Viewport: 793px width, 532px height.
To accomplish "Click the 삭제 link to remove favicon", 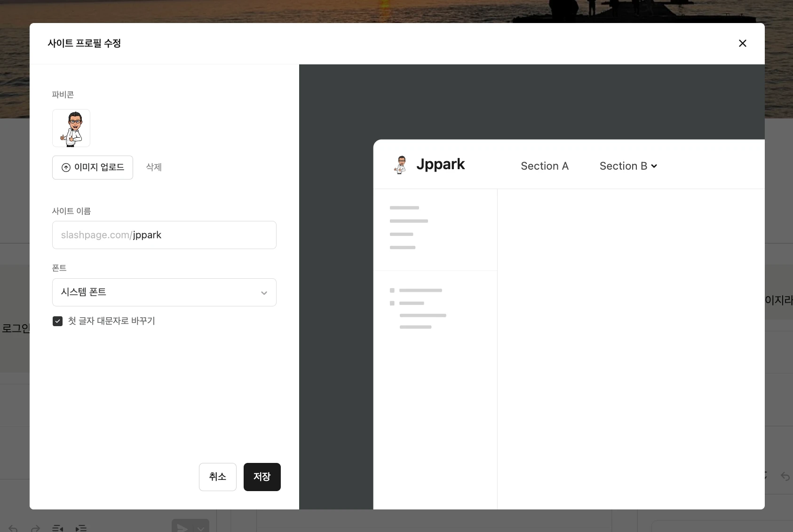I will point(154,167).
